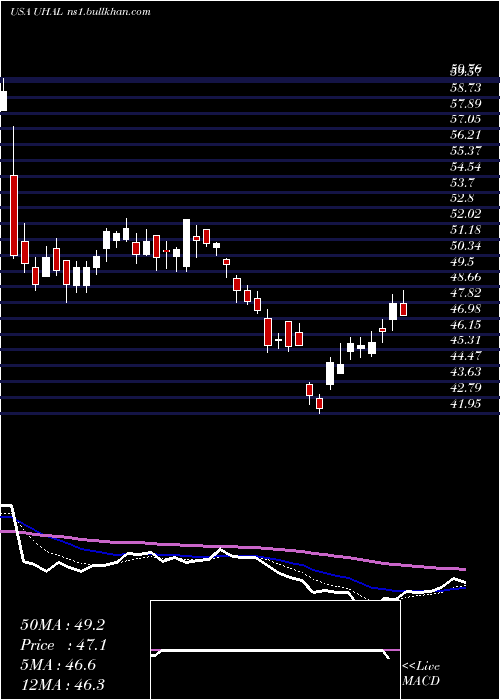Click the 49.5 price axis label

(462, 261)
